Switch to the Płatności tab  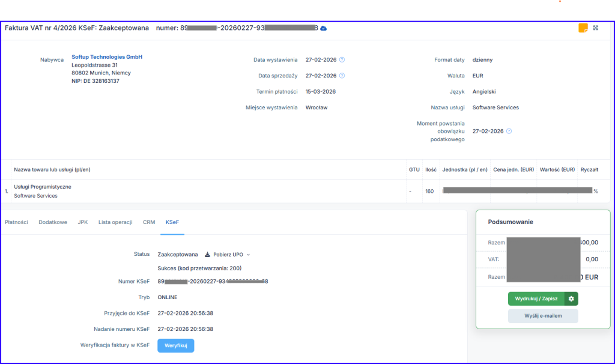(x=16, y=222)
